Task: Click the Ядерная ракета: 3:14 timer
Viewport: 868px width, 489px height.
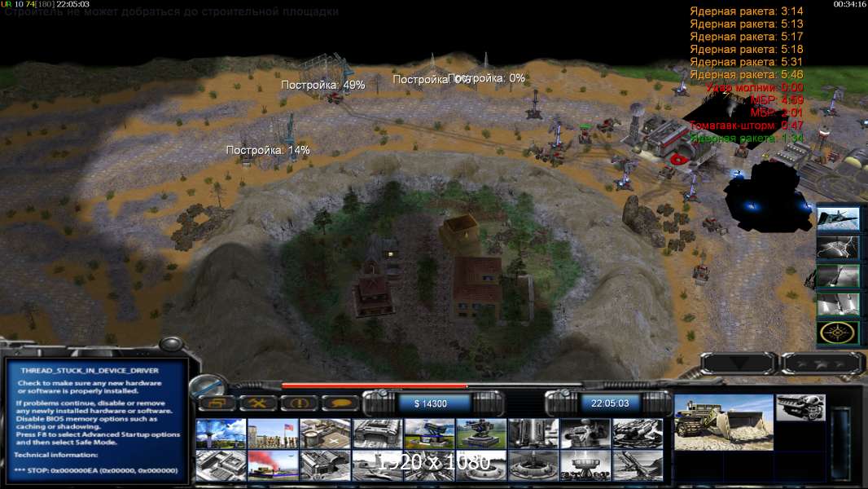Action: point(746,11)
